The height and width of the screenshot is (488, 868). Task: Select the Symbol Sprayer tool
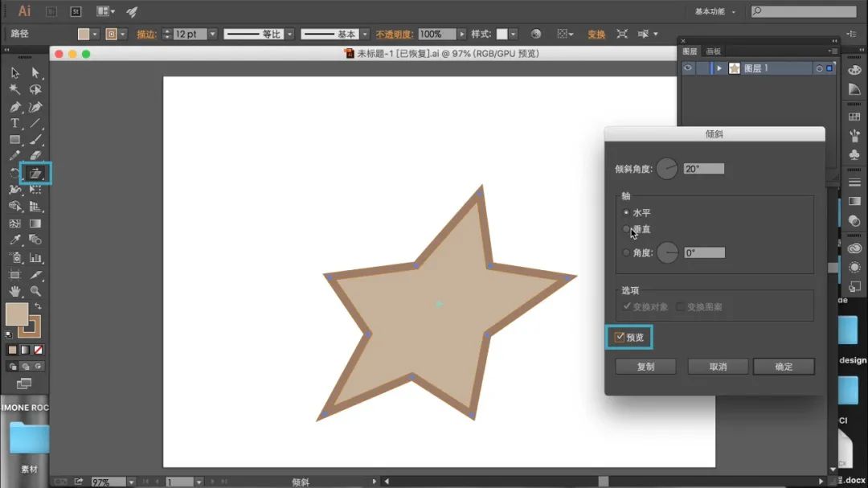click(x=15, y=257)
